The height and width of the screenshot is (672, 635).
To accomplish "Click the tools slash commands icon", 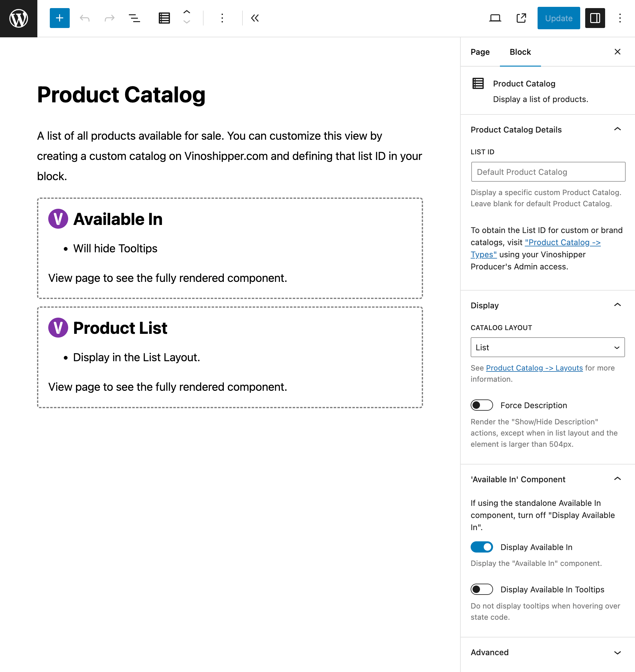I will (x=134, y=18).
